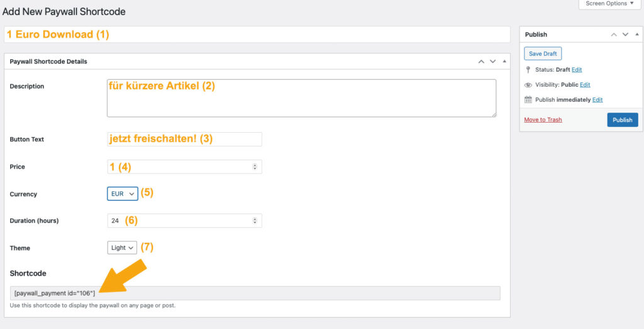This screenshot has width=644, height=329.
Task: Click the Price stepper arrows
Action: pos(255,167)
